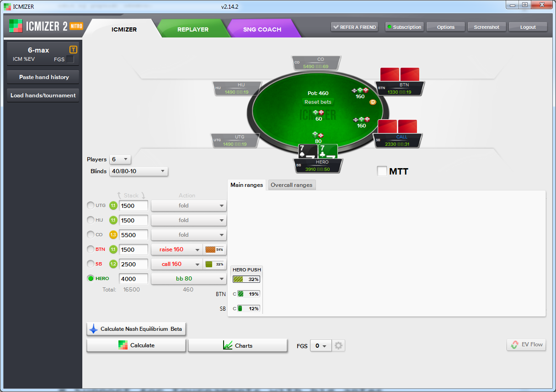The image size is (556, 392).
Task: Click the Load hands/tournament button
Action: 43,95
